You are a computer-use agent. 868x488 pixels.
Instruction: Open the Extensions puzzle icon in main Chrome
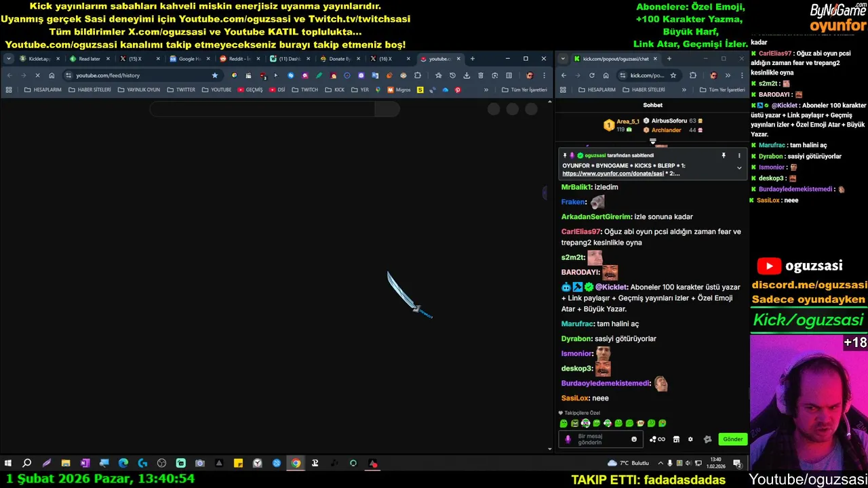[418, 75]
